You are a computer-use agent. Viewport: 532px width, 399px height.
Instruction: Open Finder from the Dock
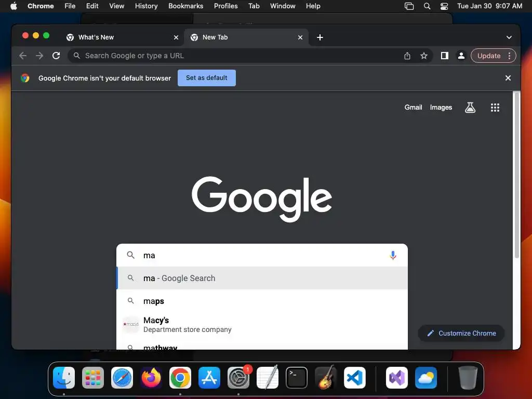tap(64, 378)
